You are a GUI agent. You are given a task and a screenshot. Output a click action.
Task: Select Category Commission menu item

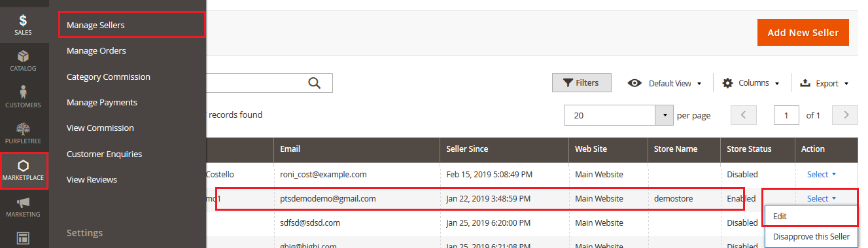(109, 77)
